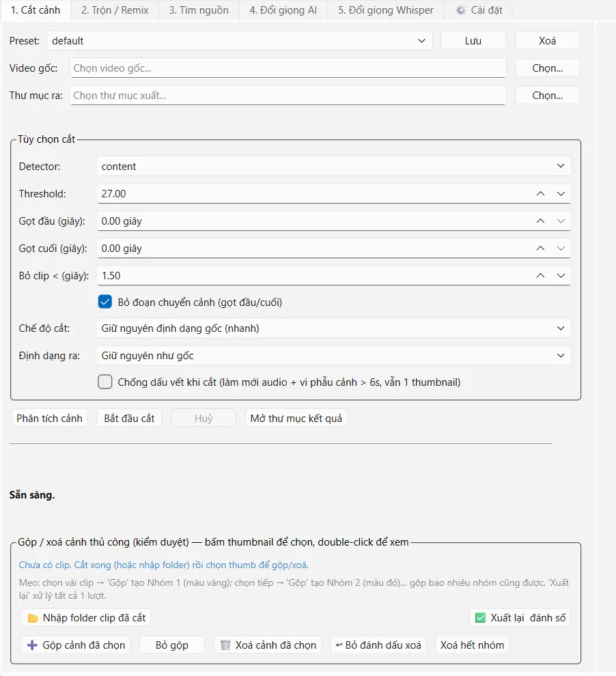Open the Preset default dropdown

click(x=239, y=41)
